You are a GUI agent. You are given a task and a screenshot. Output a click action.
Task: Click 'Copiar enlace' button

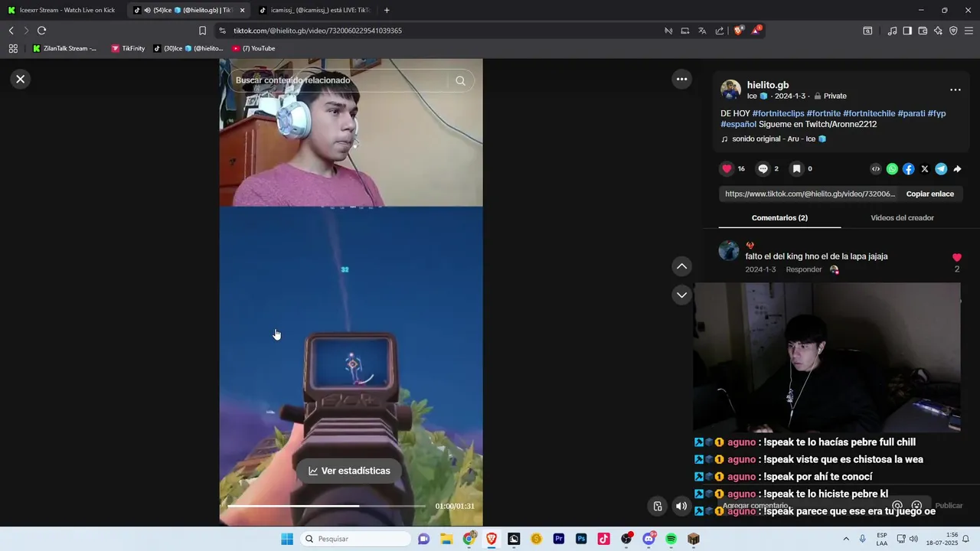[x=929, y=194]
